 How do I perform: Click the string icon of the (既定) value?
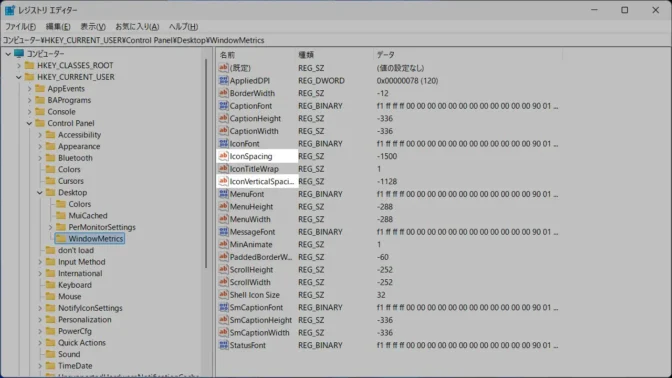pos(223,68)
